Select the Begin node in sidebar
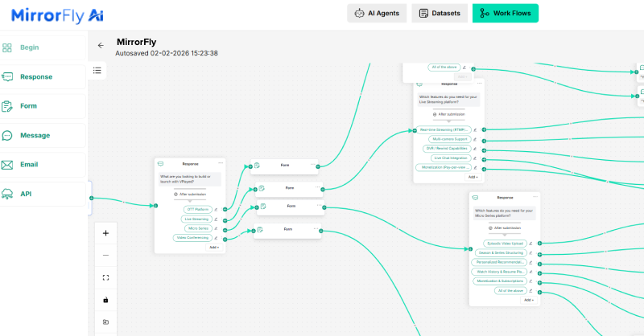 (43, 47)
